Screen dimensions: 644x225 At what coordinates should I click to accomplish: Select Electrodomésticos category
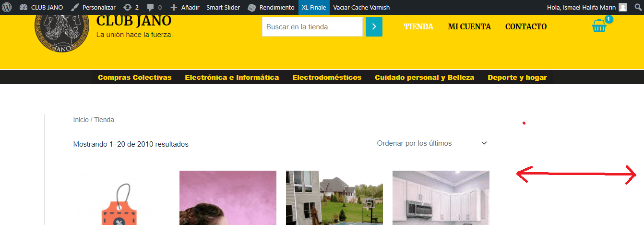(x=327, y=77)
